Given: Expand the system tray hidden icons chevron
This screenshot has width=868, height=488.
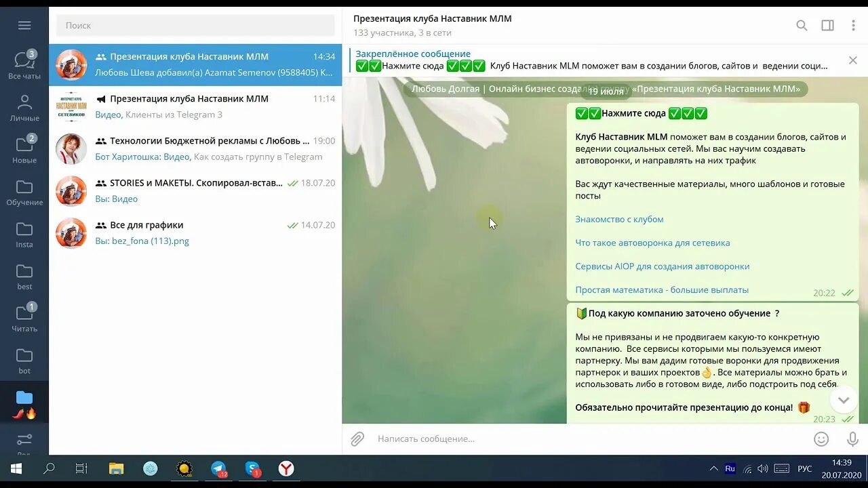Looking at the screenshot, I should pyautogui.click(x=713, y=468).
